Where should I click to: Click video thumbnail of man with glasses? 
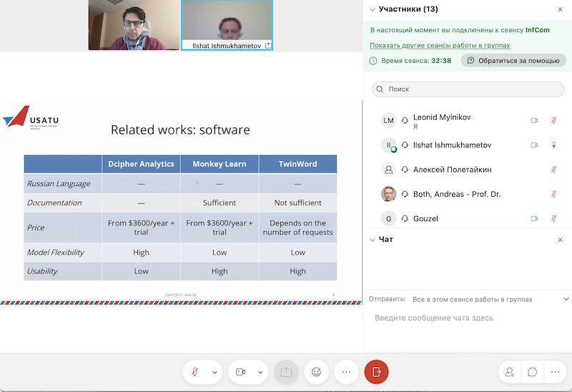tap(134, 25)
